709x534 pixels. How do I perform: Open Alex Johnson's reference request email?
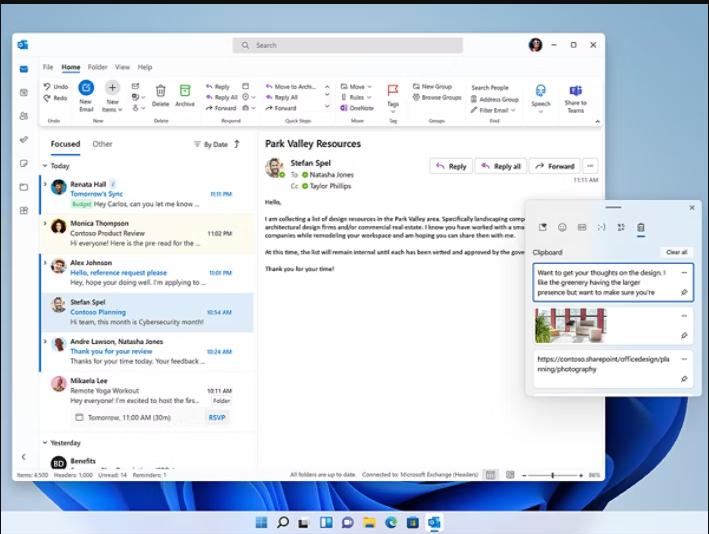click(x=147, y=273)
